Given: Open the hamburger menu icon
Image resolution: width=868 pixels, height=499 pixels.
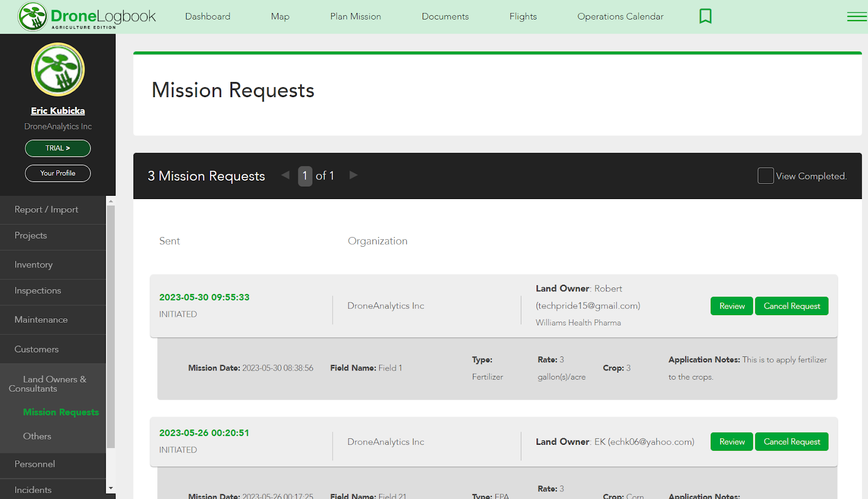Looking at the screenshot, I should 857,17.
